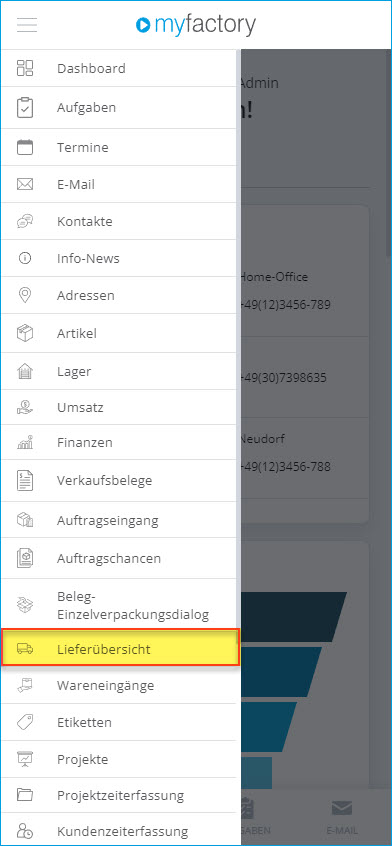Screen dimensions: 392x846
Task: Open Beleg-Einzelverpackungsdialog entry
Action: (119, 605)
